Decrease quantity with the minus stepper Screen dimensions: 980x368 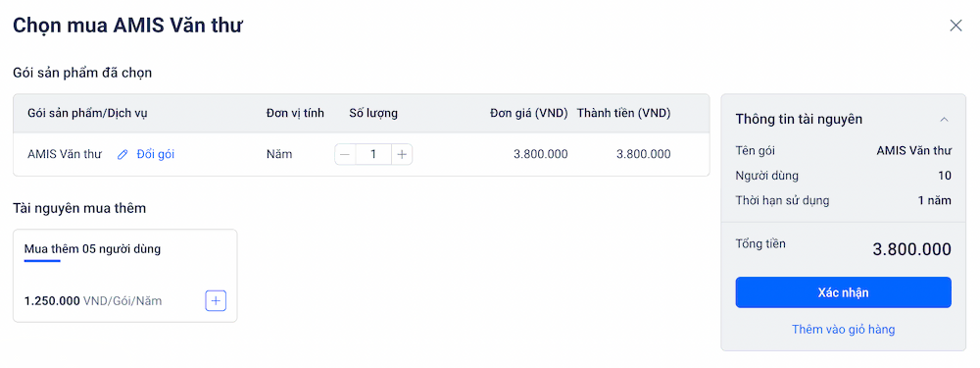(x=345, y=154)
